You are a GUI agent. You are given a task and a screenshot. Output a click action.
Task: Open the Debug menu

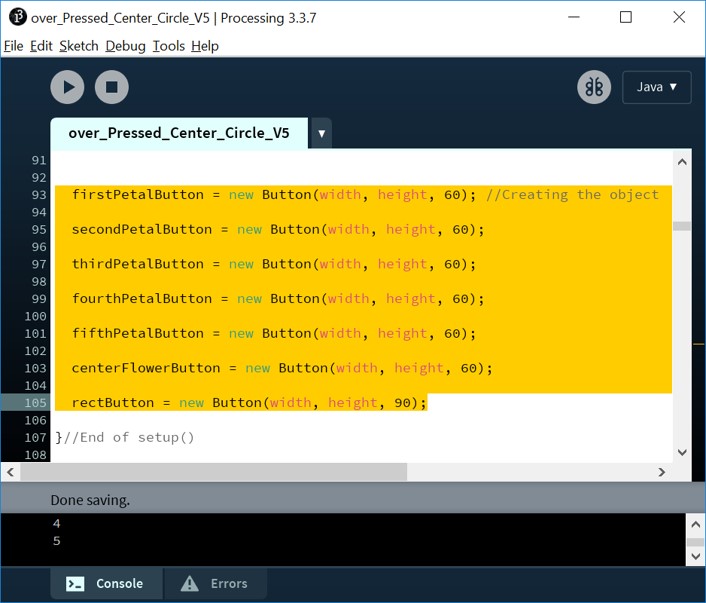click(125, 46)
